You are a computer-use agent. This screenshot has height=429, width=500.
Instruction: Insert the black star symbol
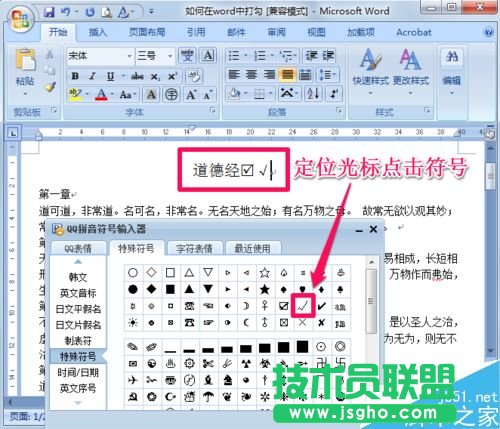pos(265,289)
